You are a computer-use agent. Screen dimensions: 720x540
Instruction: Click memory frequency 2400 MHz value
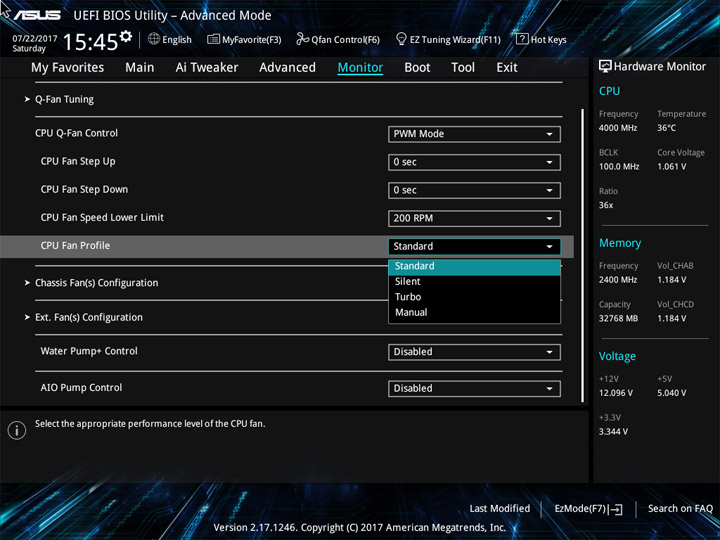[x=618, y=280]
